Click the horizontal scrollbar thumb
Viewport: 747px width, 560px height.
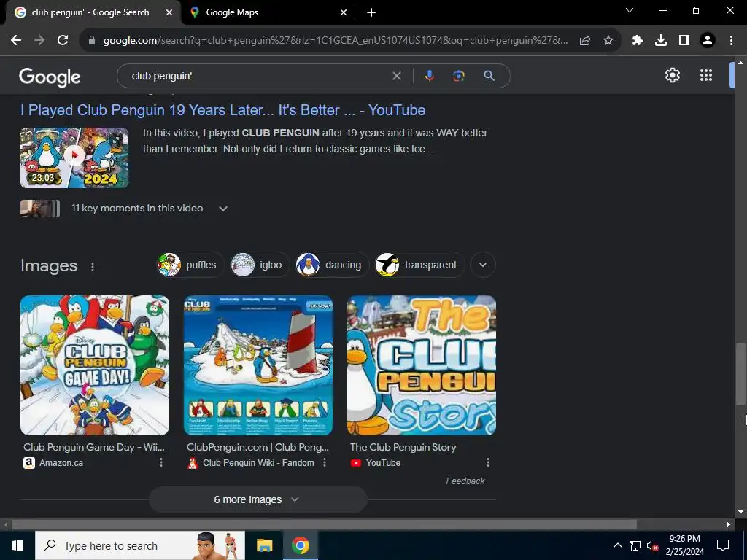[325, 525]
